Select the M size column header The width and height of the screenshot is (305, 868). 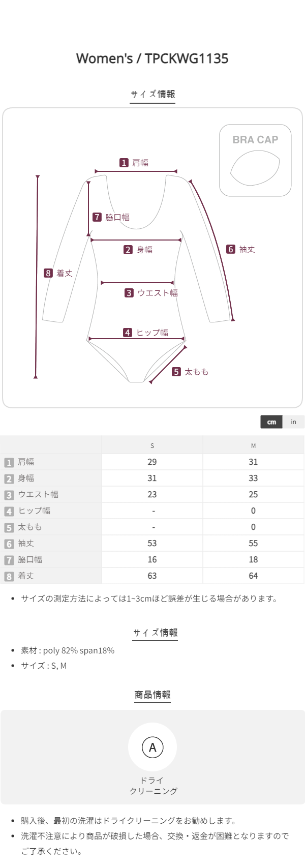point(253,445)
